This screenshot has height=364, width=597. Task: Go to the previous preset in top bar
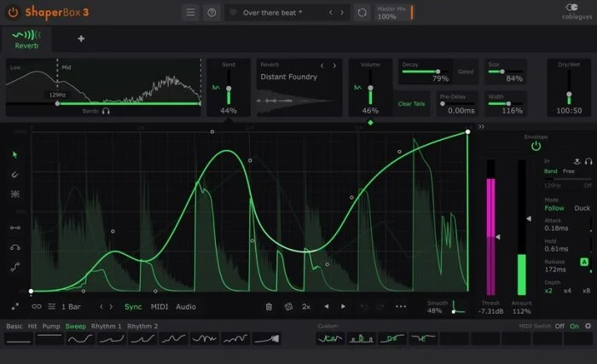click(331, 13)
